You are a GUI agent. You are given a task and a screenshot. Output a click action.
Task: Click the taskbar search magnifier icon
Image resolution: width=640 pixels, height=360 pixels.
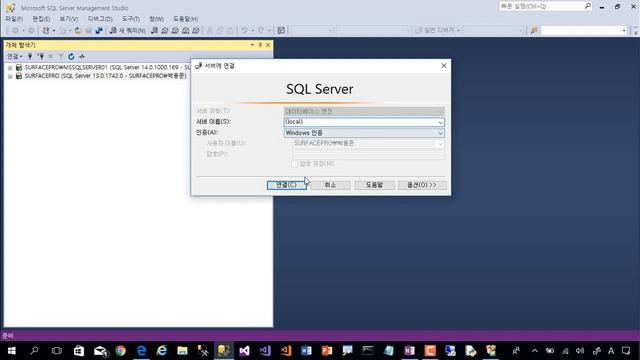34,351
